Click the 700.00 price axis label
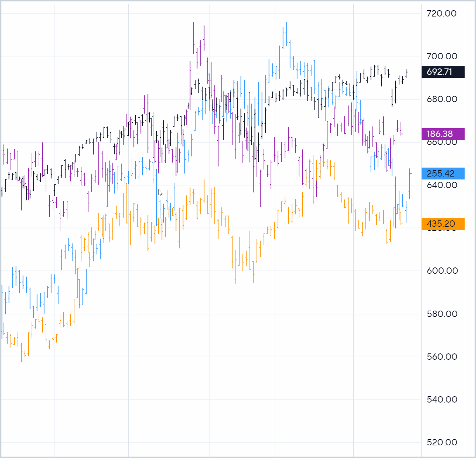 pyautogui.click(x=442, y=56)
